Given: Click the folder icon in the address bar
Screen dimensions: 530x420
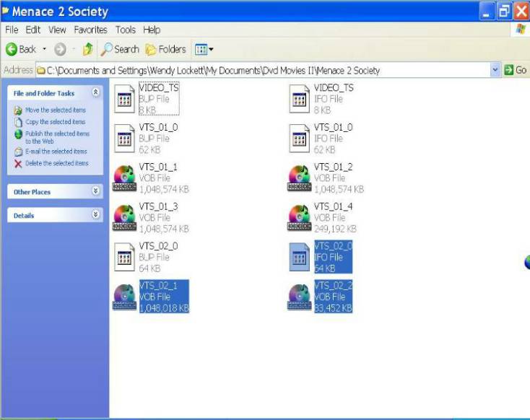Looking at the screenshot, I should point(41,70).
